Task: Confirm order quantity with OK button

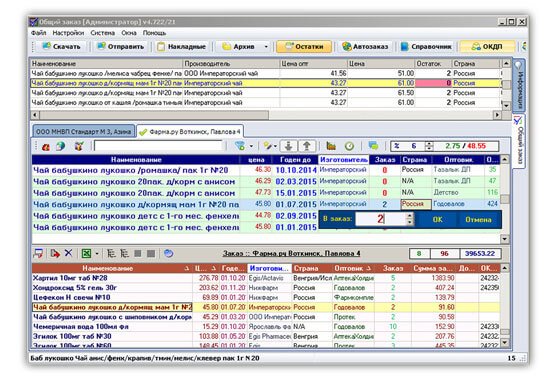Action: point(438,220)
